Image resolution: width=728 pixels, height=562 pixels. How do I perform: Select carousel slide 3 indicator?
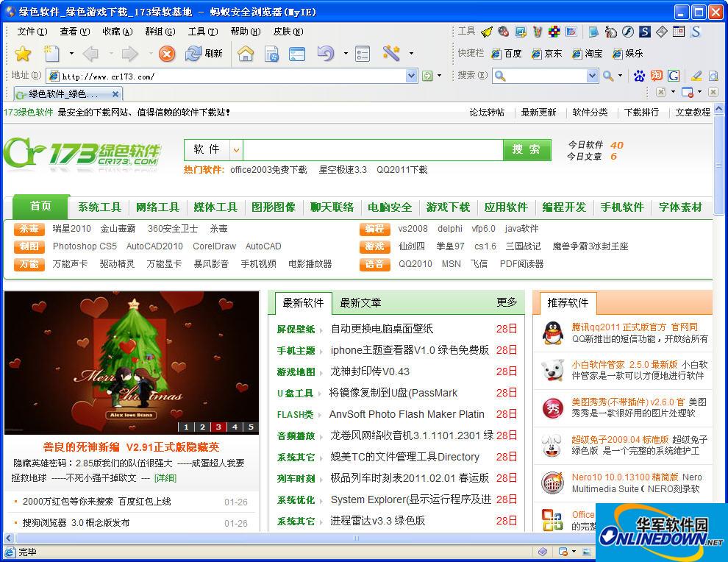pyautogui.click(x=220, y=427)
